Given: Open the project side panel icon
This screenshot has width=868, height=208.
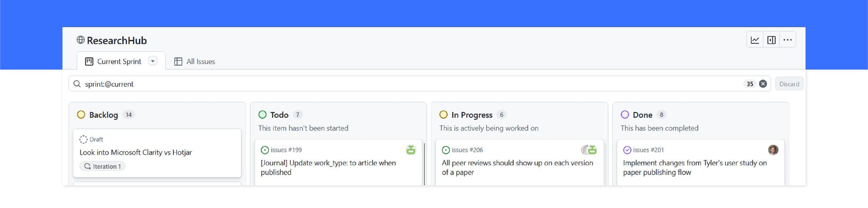Looking at the screenshot, I should tap(771, 40).
